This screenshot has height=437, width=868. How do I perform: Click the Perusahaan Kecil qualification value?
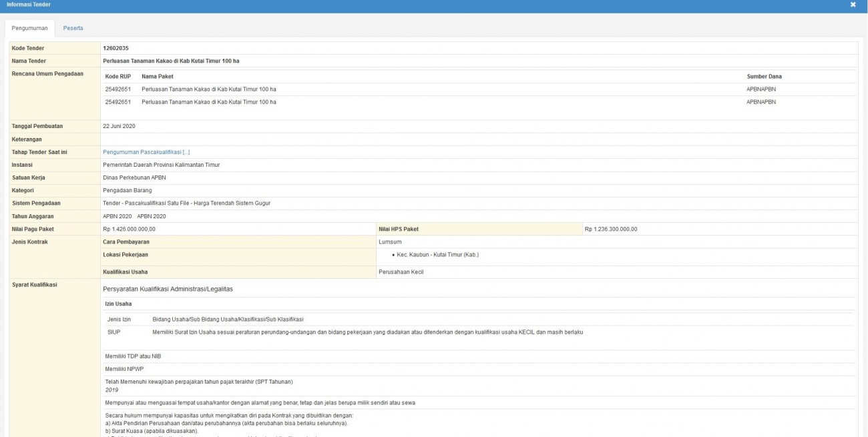coord(401,272)
